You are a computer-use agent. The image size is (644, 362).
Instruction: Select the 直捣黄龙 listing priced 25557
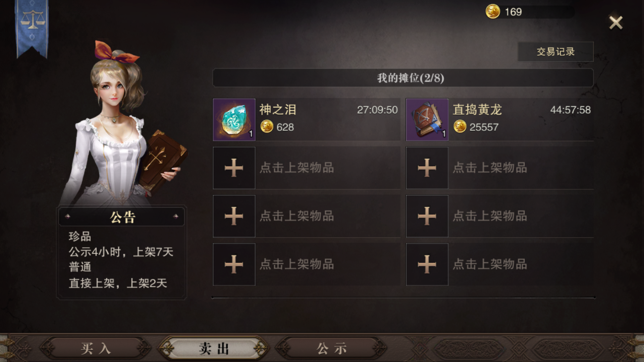pyautogui.click(x=500, y=120)
